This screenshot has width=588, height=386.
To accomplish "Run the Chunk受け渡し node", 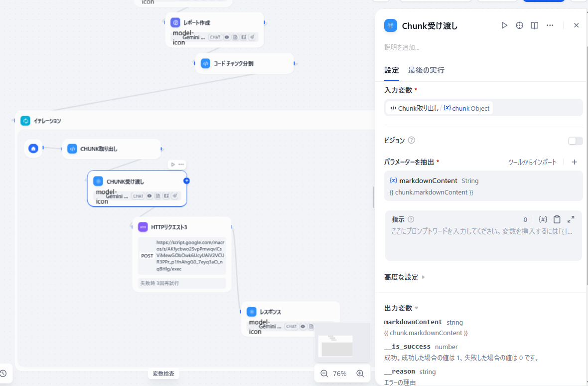I will point(504,25).
